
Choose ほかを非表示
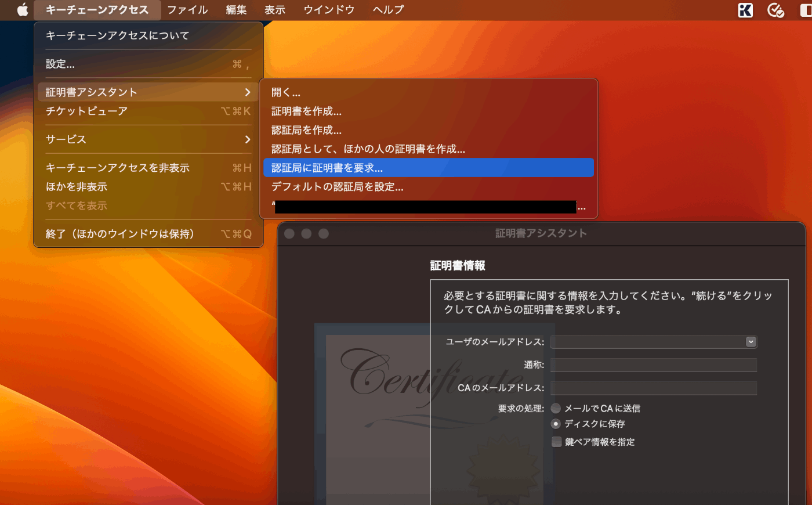(x=148, y=186)
